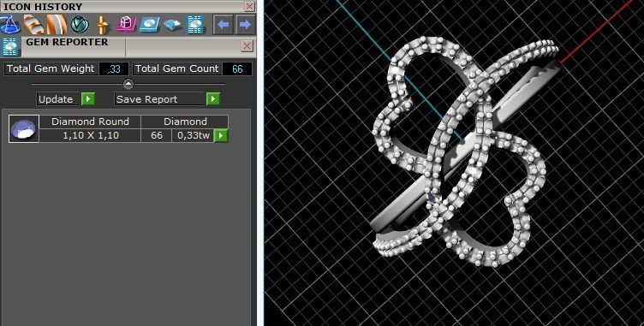The image size is (644, 326).
Task: Click the Total Gem Count value 66
Action: pos(237,69)
